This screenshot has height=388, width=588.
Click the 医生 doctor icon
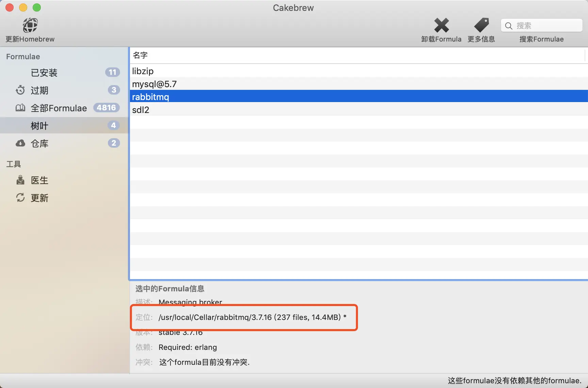20,180
